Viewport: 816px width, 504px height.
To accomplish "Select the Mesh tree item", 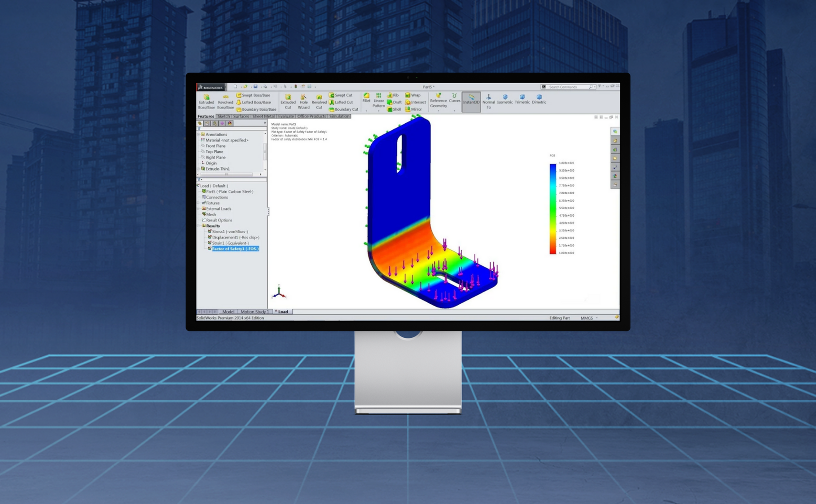I will (x=209, y=214).
